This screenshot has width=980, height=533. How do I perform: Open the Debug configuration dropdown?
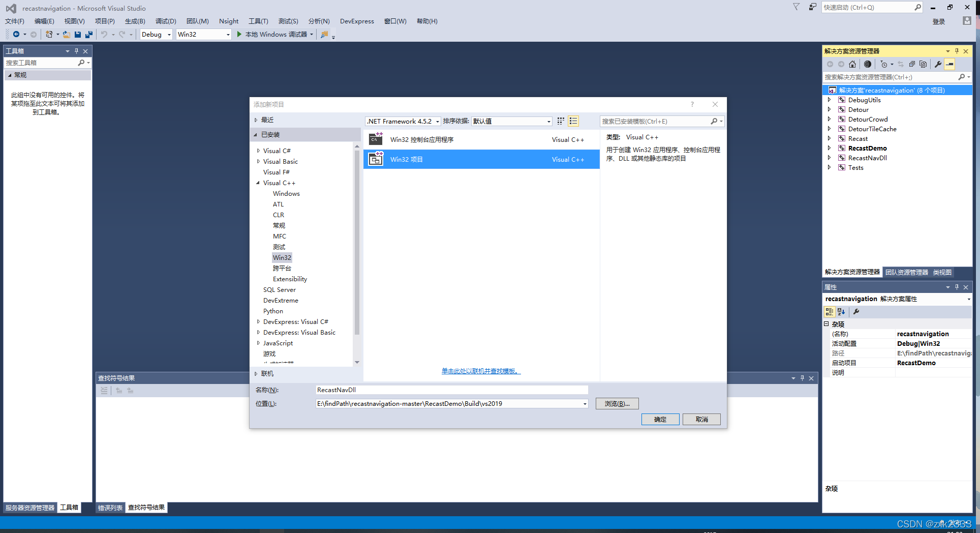pyautogui.click(x=169, y=35)
